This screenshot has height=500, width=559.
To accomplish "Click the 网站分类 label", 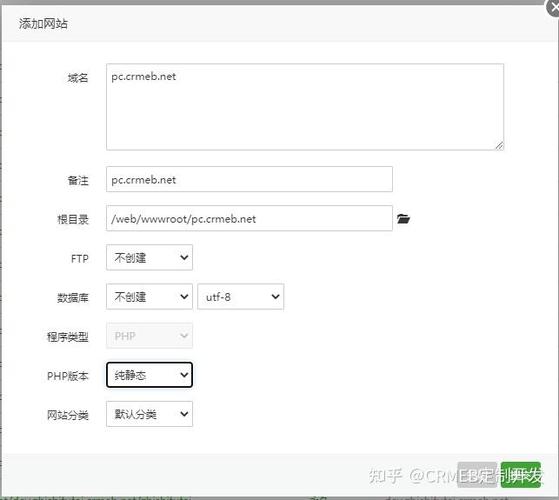I will coord(68,415).
